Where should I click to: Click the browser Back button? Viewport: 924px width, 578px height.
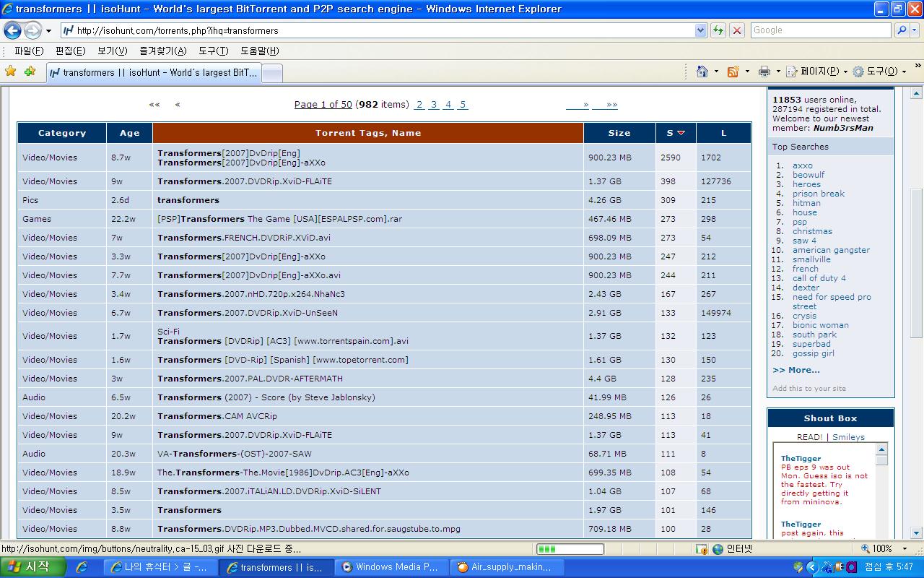(12, 30)
